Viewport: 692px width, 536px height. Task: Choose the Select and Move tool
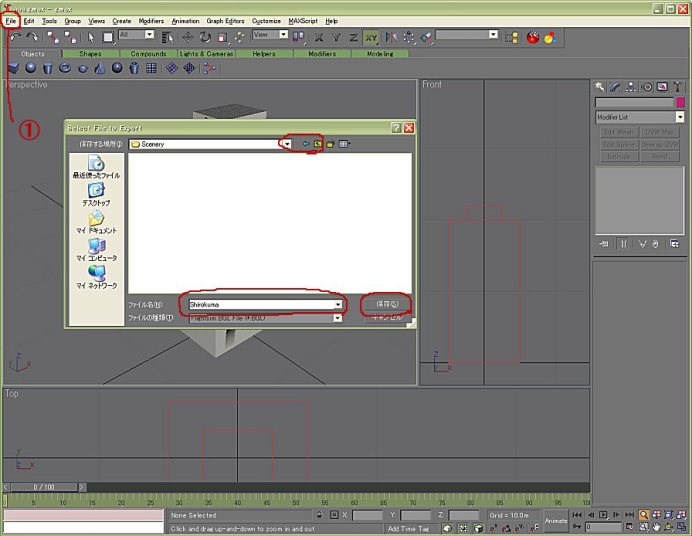(188, 37)
